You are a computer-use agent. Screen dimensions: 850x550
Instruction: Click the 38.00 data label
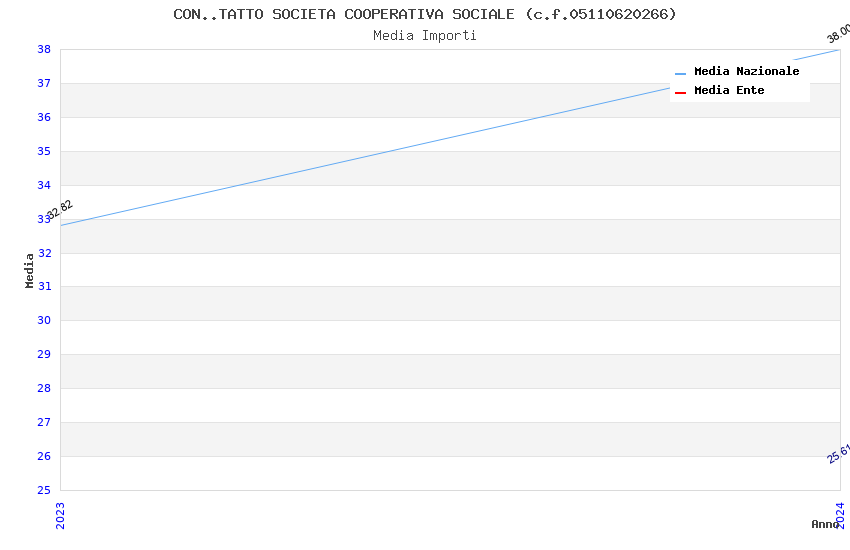838,34
